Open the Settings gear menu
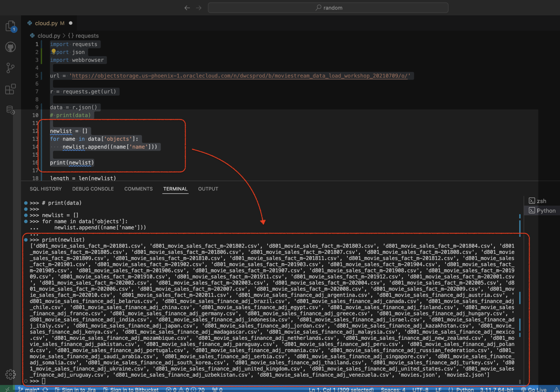 (10, 374)
